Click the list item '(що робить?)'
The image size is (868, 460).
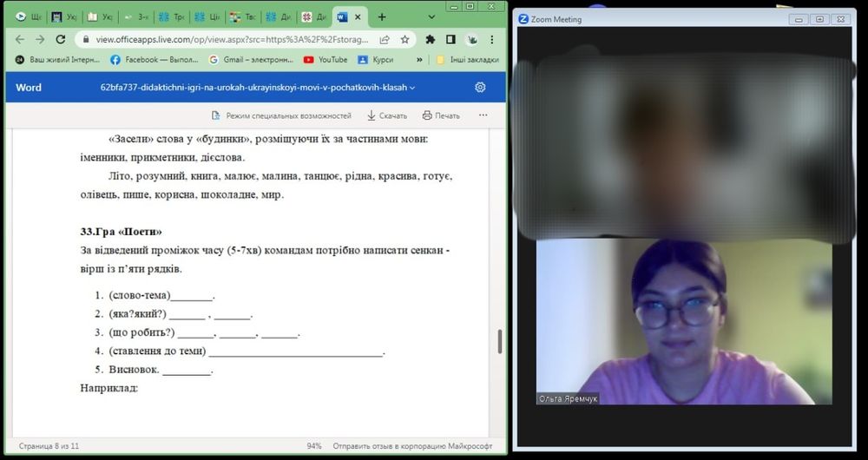(141, 332)
